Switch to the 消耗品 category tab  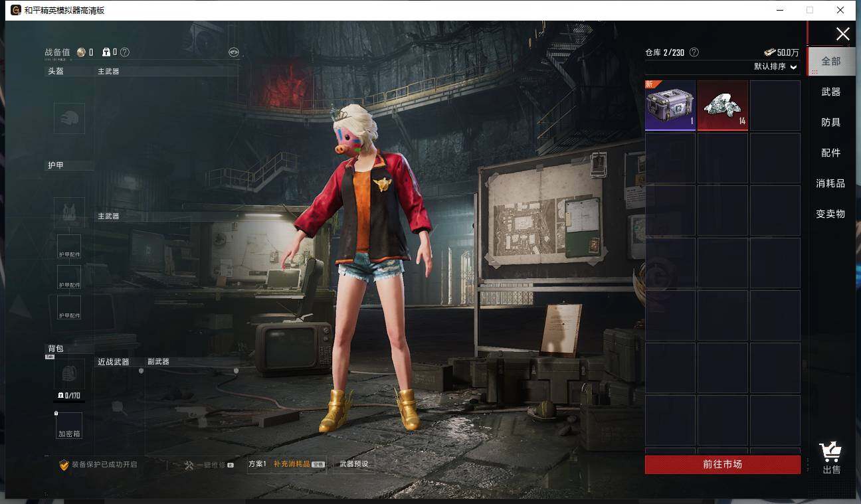(x=830, y=183)
